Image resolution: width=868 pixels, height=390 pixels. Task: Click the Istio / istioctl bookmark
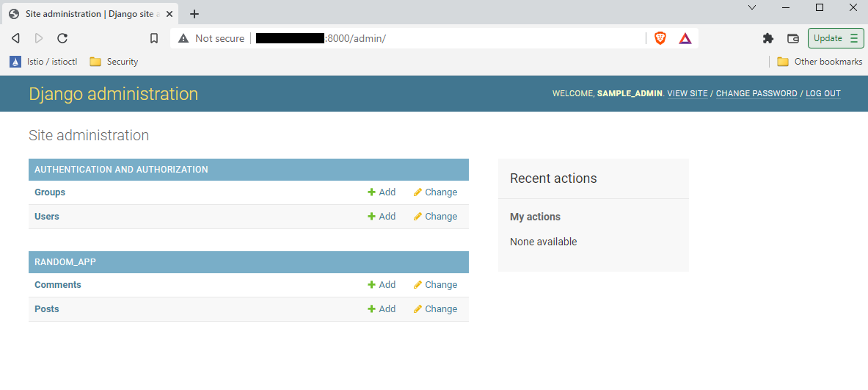tap(43, 62)
